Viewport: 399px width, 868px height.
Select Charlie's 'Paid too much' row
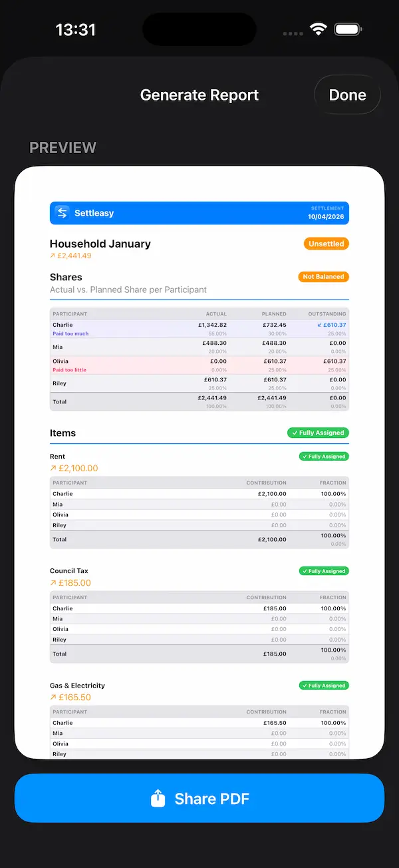coord(199,329)
